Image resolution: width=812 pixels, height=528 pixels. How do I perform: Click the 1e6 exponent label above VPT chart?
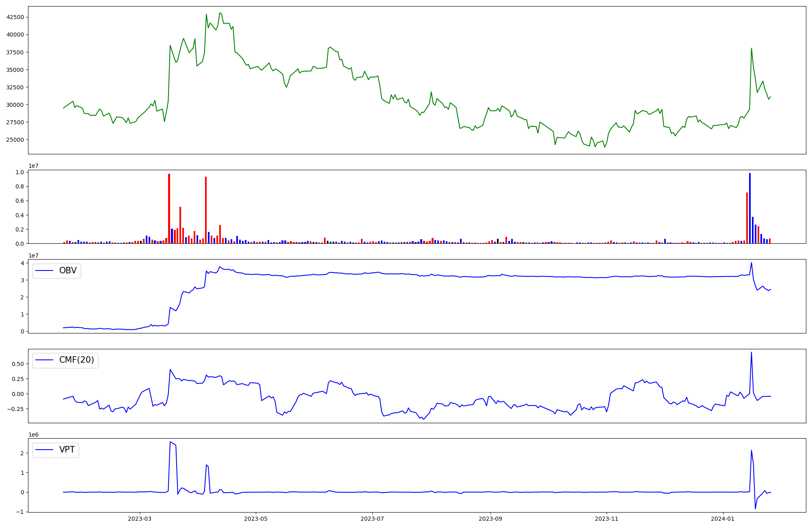pos(33,435)
